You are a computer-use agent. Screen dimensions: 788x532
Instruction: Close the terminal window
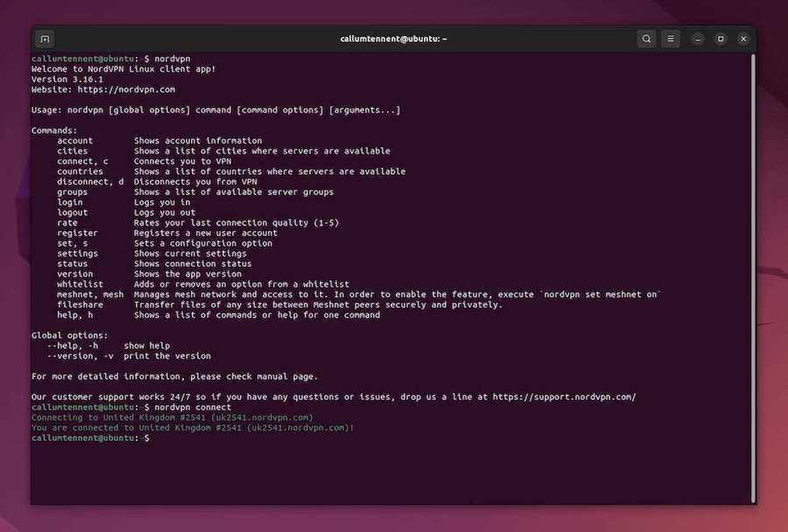743,38
